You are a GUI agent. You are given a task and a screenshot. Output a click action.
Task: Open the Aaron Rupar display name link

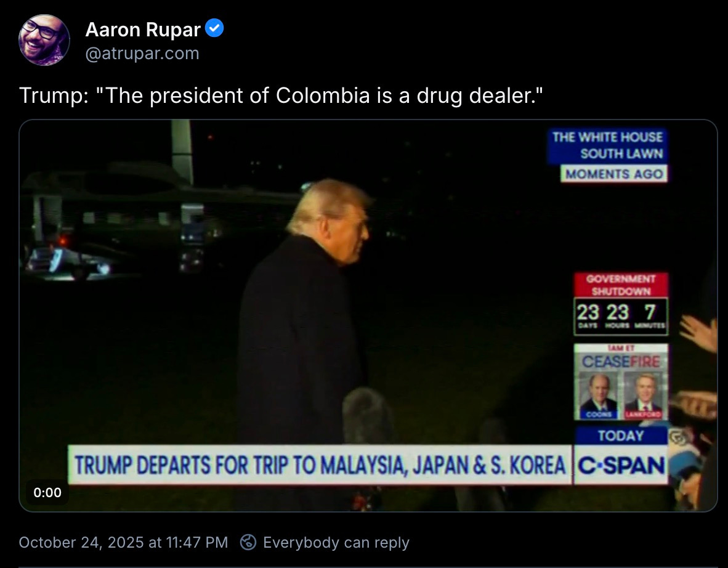click(x=143, y=30)
